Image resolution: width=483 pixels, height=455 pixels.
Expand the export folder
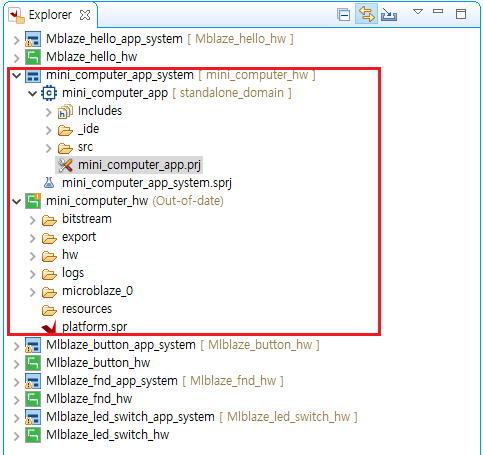coord(32,238)
